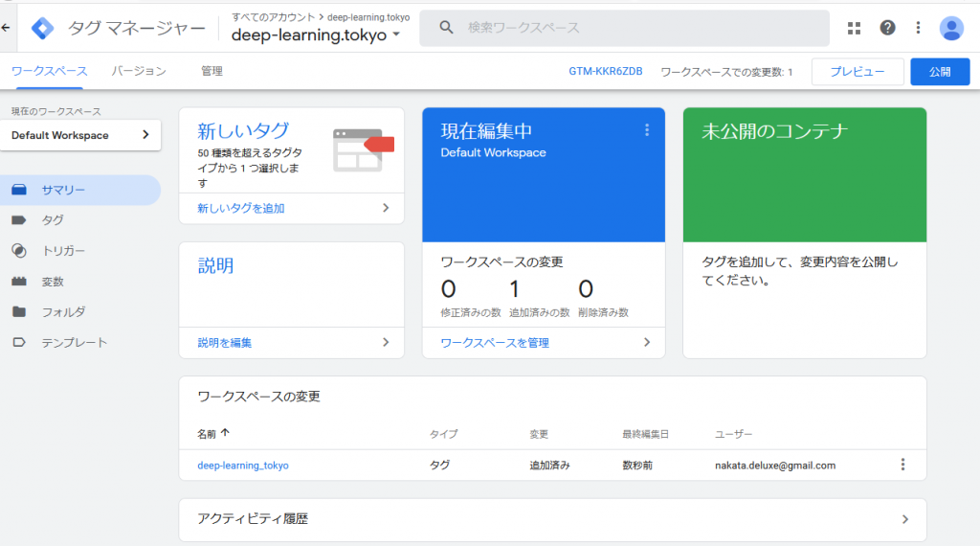980x546 pixels.
Task: Click the user account avatar
Action: point(951,28)
